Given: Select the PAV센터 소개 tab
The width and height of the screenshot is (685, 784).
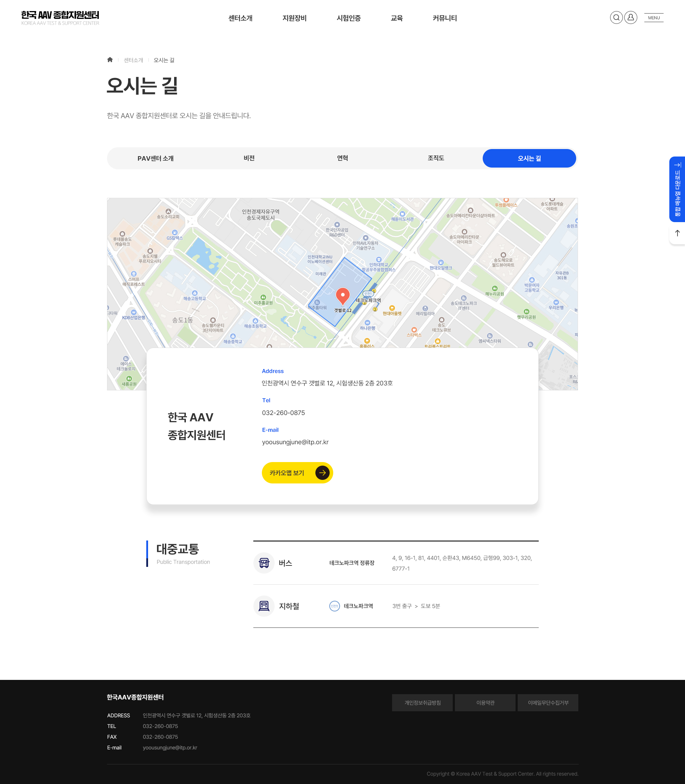Looking at the screenshot, I should (156, 158).
